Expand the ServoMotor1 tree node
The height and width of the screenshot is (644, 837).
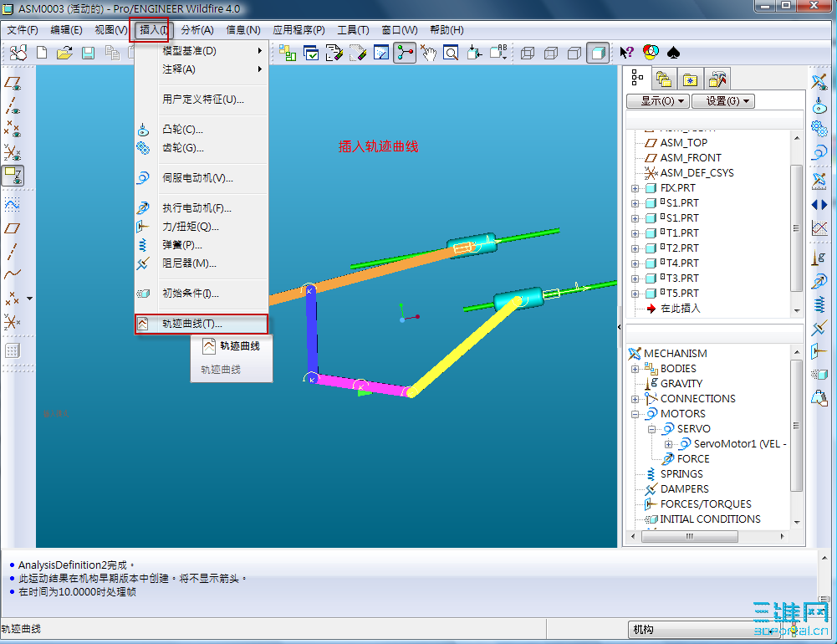pyautogui.click(x=668, y=444)
